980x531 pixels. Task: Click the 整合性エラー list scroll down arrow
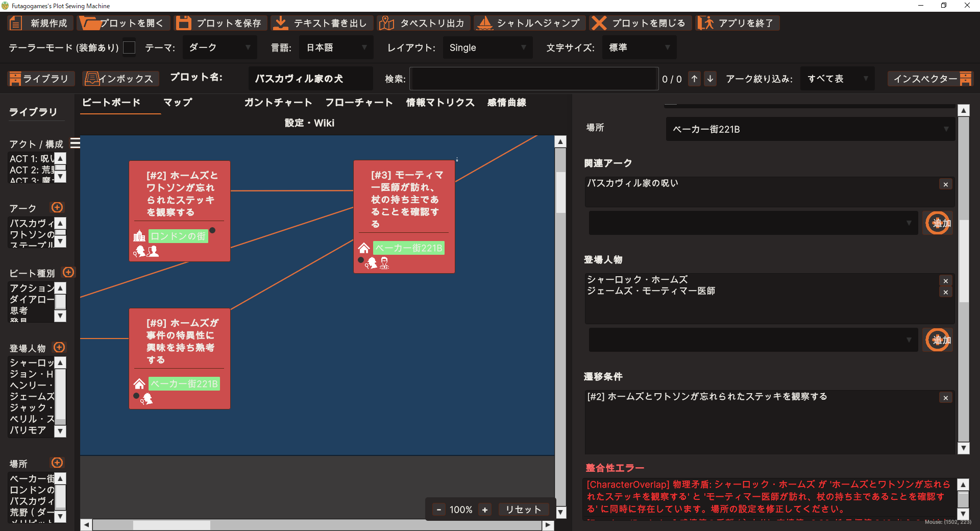click(963, 514)
